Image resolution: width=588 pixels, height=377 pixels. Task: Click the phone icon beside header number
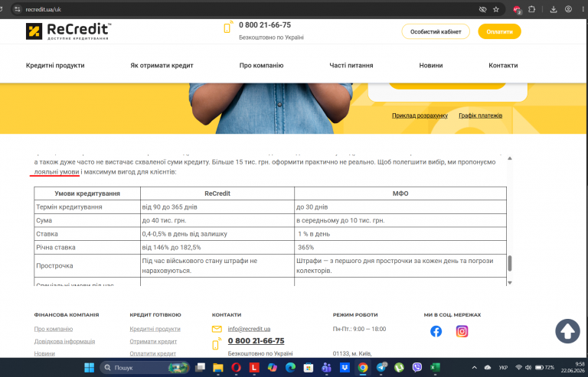(x=227, y=27)
